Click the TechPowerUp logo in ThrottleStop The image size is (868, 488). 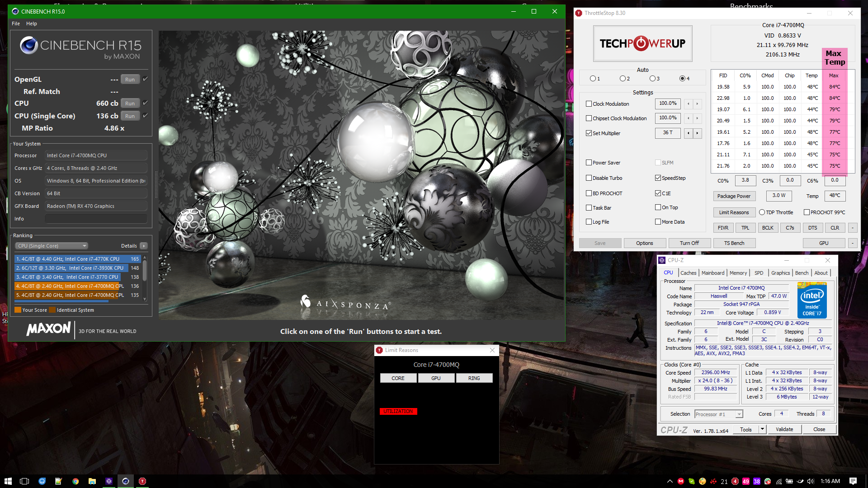(x=642, y=43)
